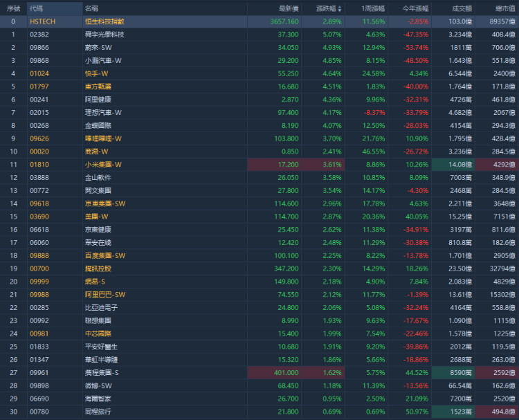The image size is (519, 420).
Task: Select the HSTECH code cell
Action: 43,21
